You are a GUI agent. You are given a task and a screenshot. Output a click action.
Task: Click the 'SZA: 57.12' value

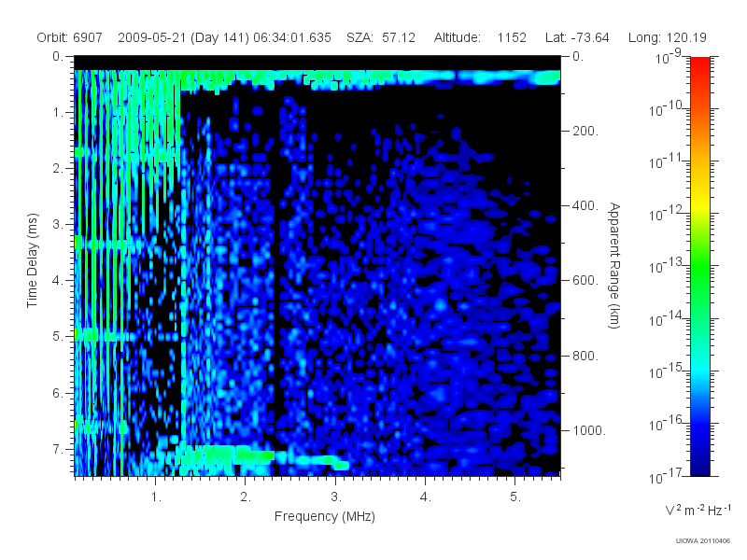[x=381, y=37]
